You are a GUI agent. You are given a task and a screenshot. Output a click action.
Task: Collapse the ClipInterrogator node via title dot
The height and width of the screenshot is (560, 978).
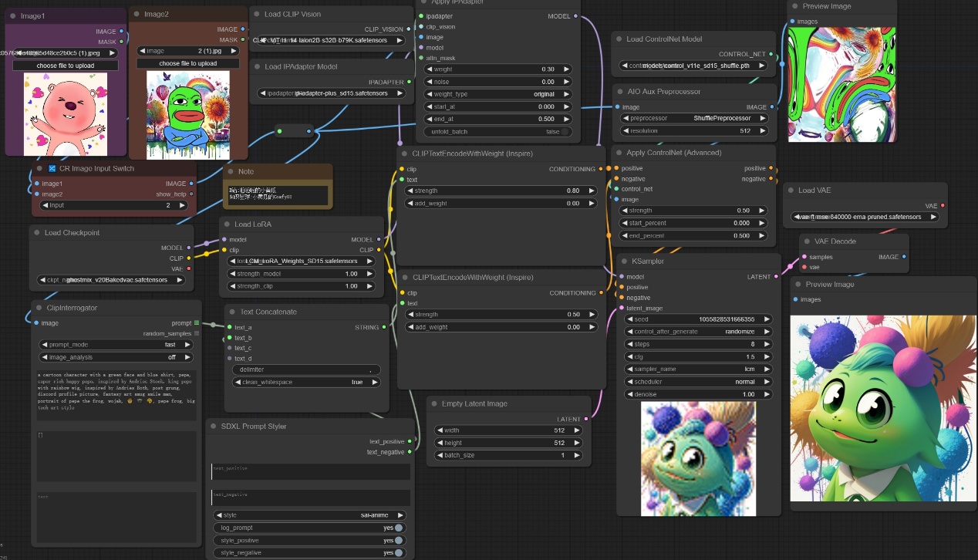tap(40, 309)
